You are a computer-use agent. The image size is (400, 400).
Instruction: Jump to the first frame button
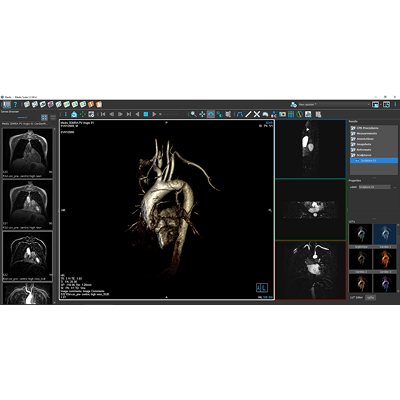[x=103, y=114]
